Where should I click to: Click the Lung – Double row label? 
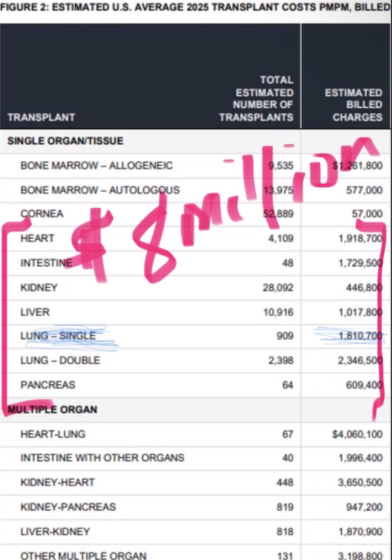click(x=60, y=360)
